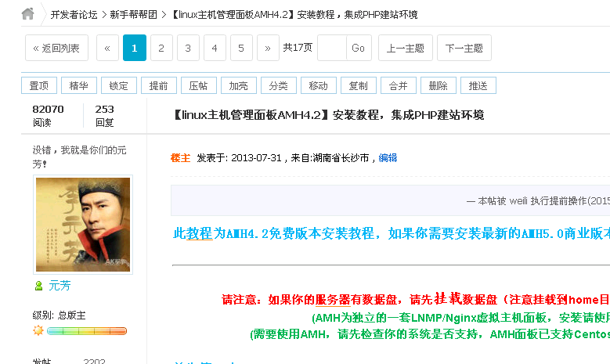Jump to page 5 of thread
This screenshot has width=610, height=364.
(241, 49)
